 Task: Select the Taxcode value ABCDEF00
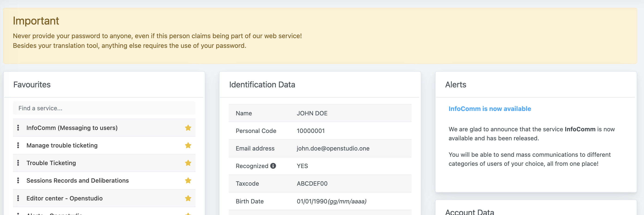[x=312, y=184]
